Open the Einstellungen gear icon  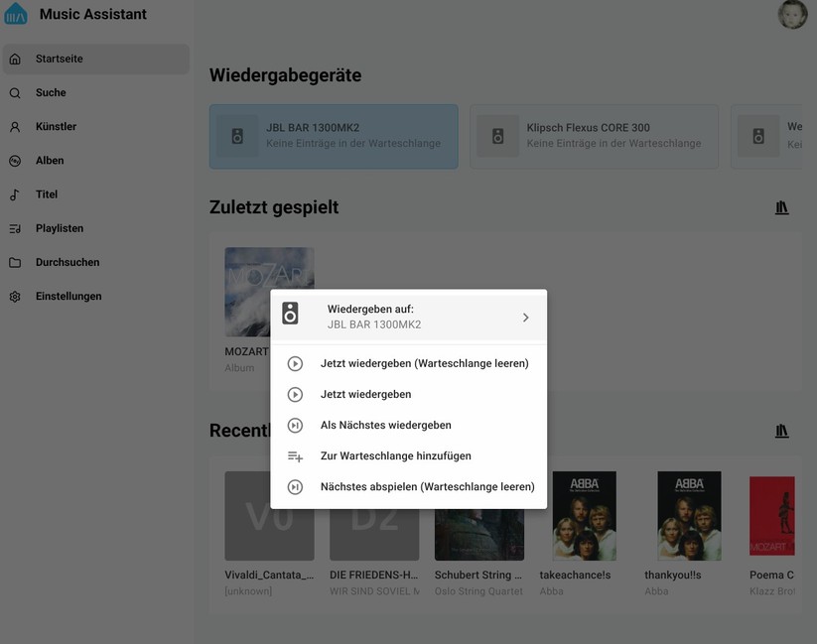pyautogui.click(x=16, y=296)
